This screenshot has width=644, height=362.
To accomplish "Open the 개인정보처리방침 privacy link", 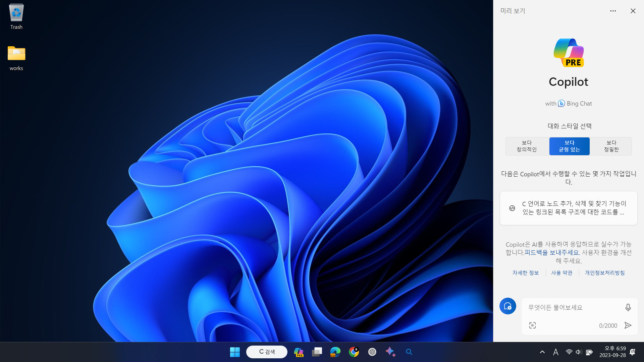I will coord(604,273).
